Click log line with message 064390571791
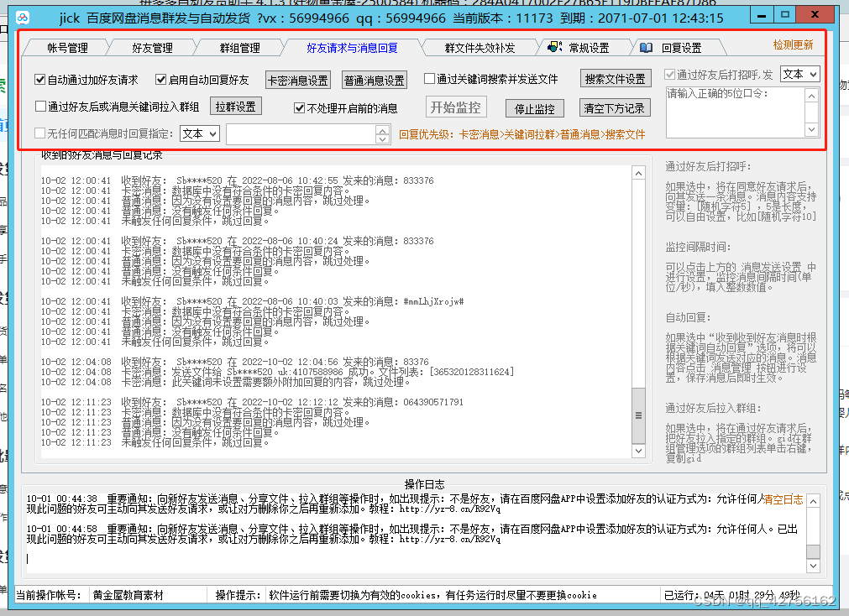 tap(252, 402)
